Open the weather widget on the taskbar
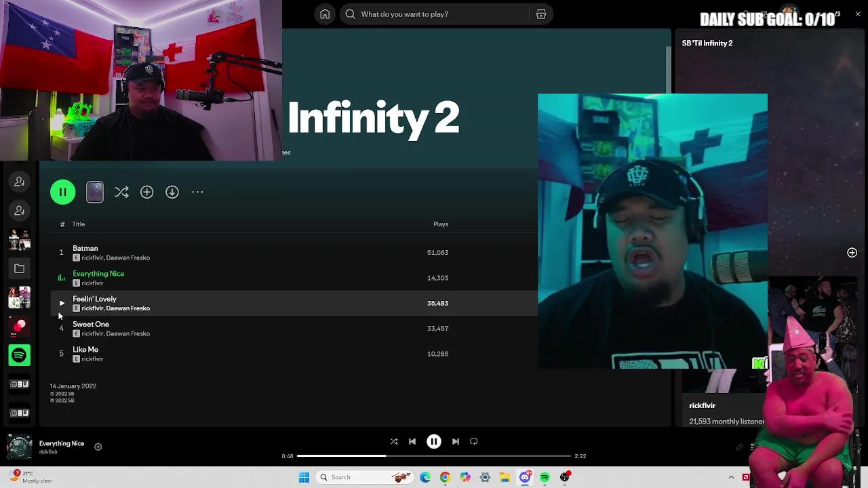This screenshot has width=868, height=488. coord(31,477)
